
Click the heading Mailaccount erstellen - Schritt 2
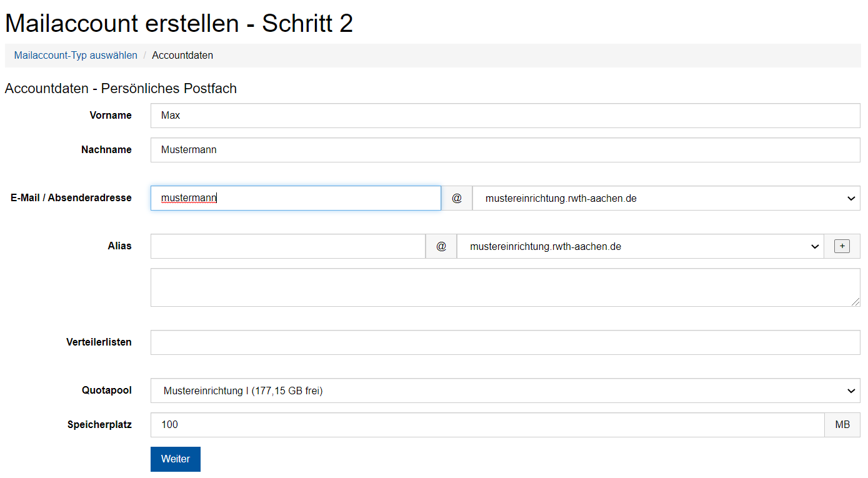coord(179,23)
